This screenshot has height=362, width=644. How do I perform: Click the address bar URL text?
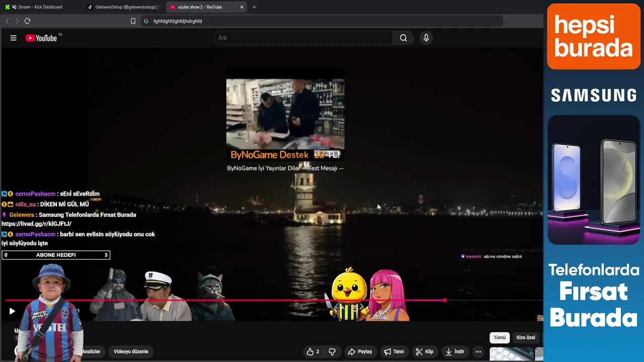tap(178, 21)
